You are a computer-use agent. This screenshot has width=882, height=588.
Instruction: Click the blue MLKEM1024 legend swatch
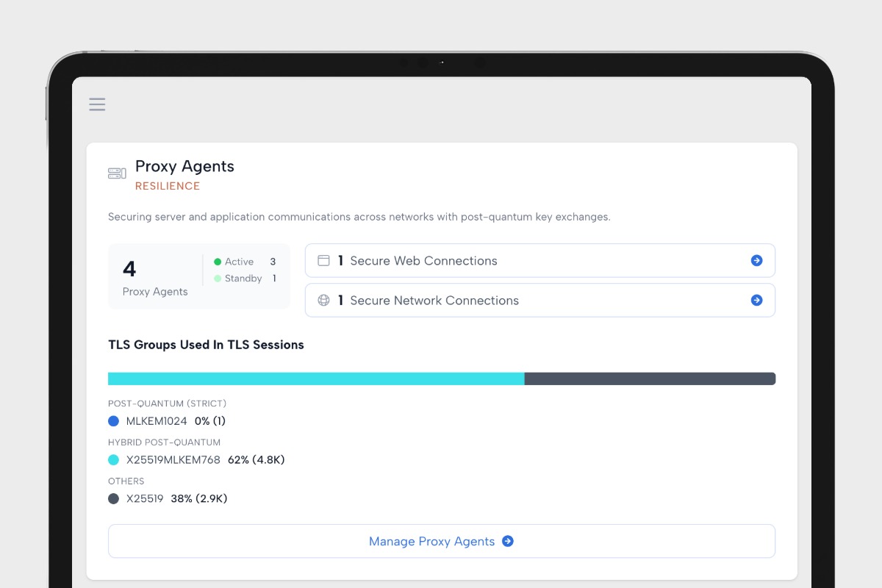pos(113,421)
